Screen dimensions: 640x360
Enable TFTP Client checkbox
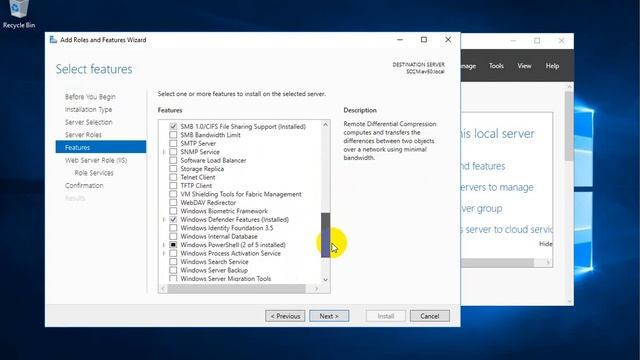tap(173, 186)
